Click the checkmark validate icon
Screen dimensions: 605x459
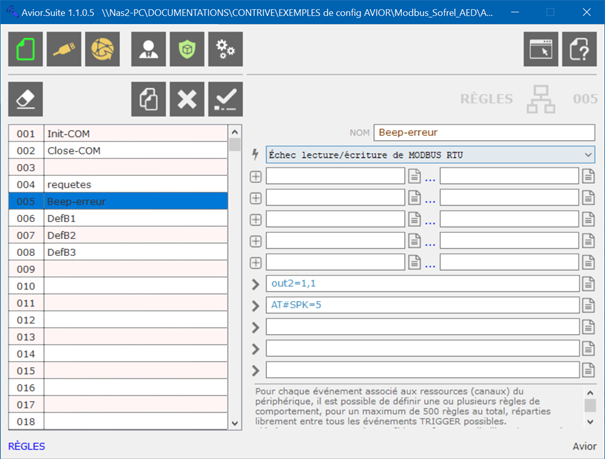point(225,99)
